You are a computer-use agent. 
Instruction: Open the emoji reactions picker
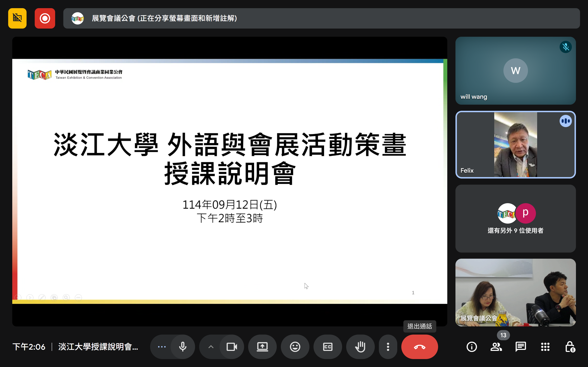[x=295, y=347]
